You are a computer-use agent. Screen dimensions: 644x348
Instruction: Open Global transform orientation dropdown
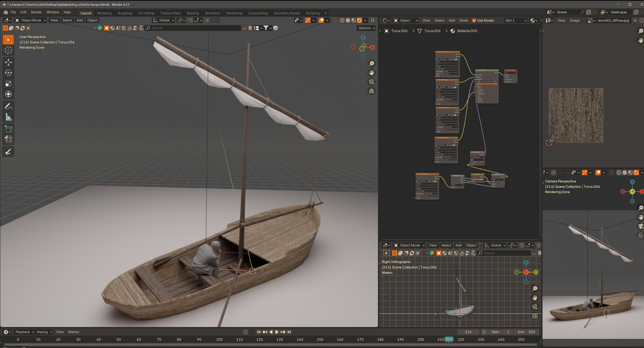pos(164,20)
